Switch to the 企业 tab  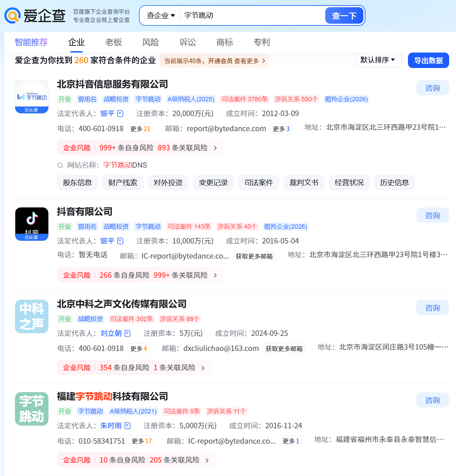coord(77,42)
